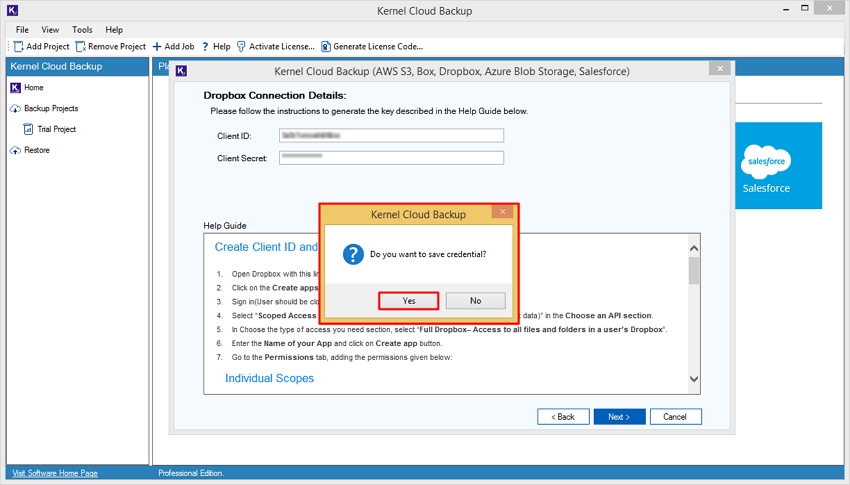
Task: Click the Client ID input field
Action: 391,135
